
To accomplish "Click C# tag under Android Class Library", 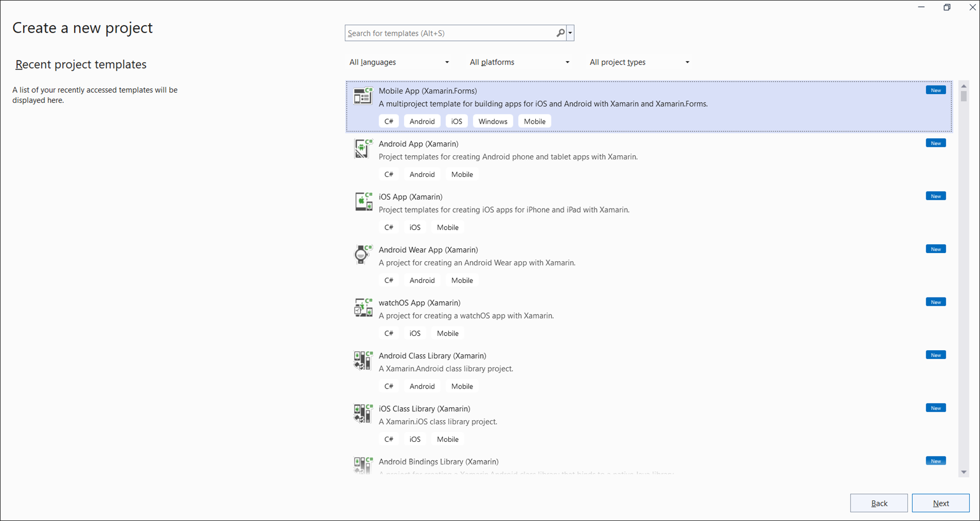I will [x=389, y=386].
